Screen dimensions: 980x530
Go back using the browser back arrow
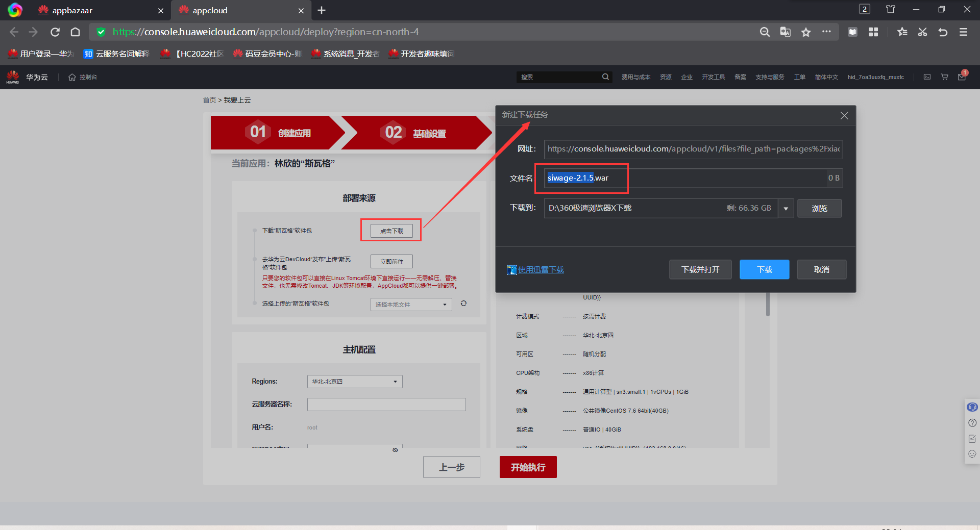(x=14, y=32)
